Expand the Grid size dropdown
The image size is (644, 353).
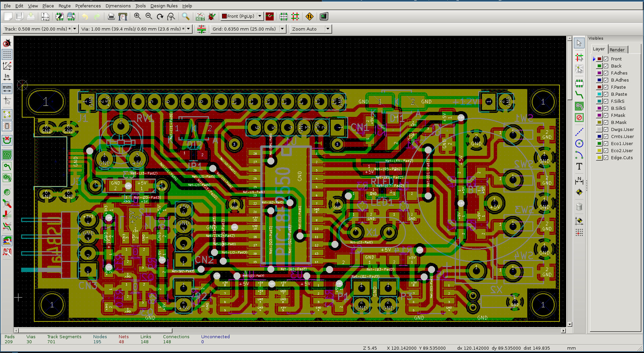coord(282,29)
